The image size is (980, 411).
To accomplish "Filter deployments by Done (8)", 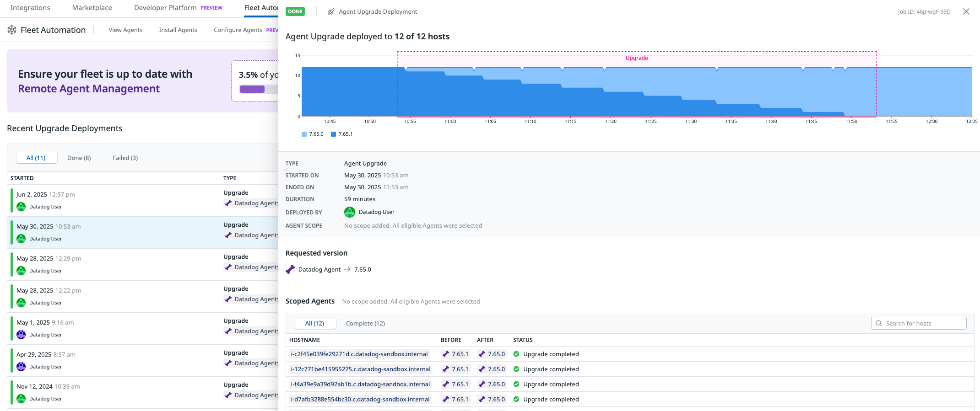I will tap(79, 158).
